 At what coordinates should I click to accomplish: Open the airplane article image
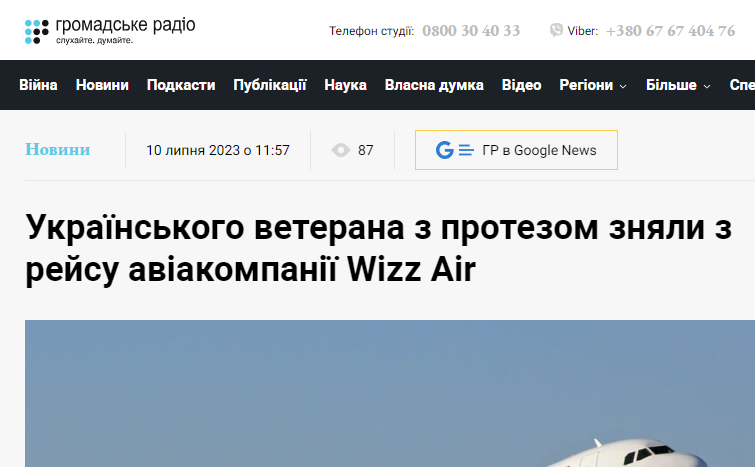[x=390, y=393]
